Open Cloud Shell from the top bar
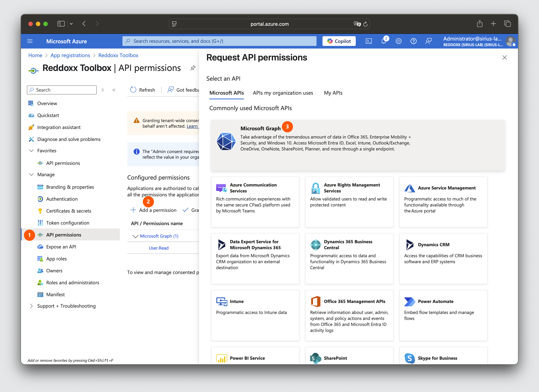This screenshot has height=392, width=539. click(x=369, y=41)
